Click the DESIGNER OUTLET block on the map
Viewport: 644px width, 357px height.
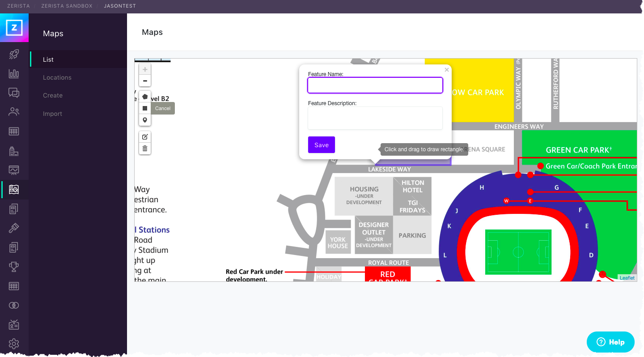[x=374, y=235]
